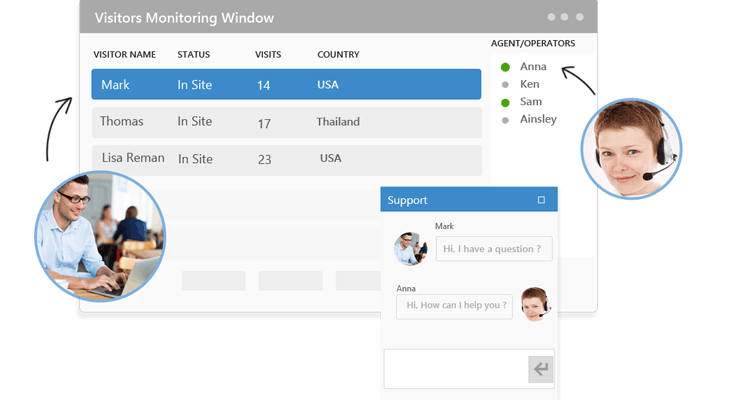Select the Mark visitor row

point(286,85)
